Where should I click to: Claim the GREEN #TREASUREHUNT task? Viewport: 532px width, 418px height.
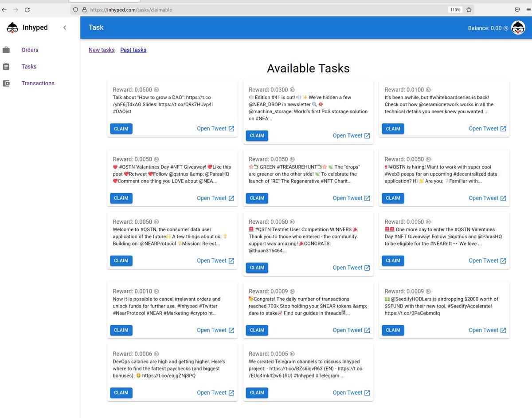pos(257,198)
